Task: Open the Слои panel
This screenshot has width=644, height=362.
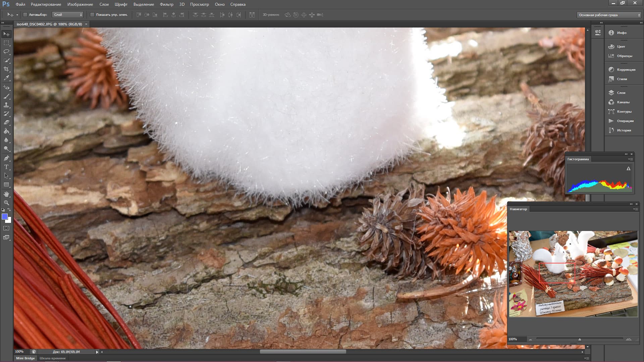Action: coord(621,93)
